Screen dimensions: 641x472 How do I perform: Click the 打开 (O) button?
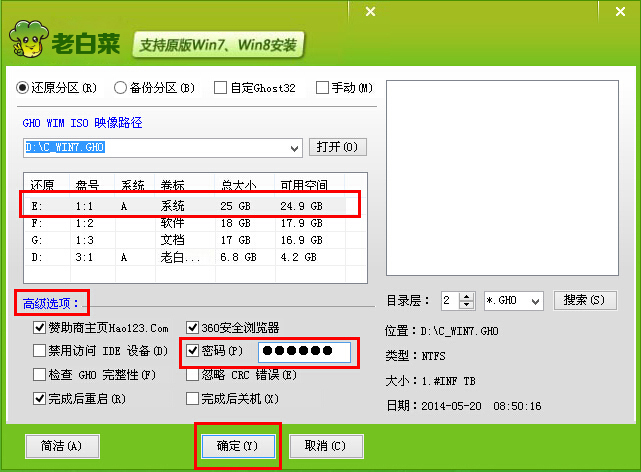pyautogui.click(x=338, y=147)
